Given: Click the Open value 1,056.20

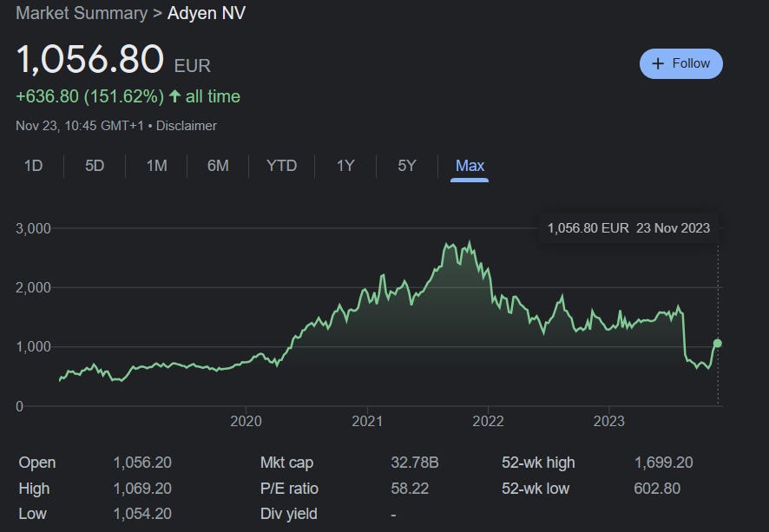Looking at the screenshot, I should (142, 463).
